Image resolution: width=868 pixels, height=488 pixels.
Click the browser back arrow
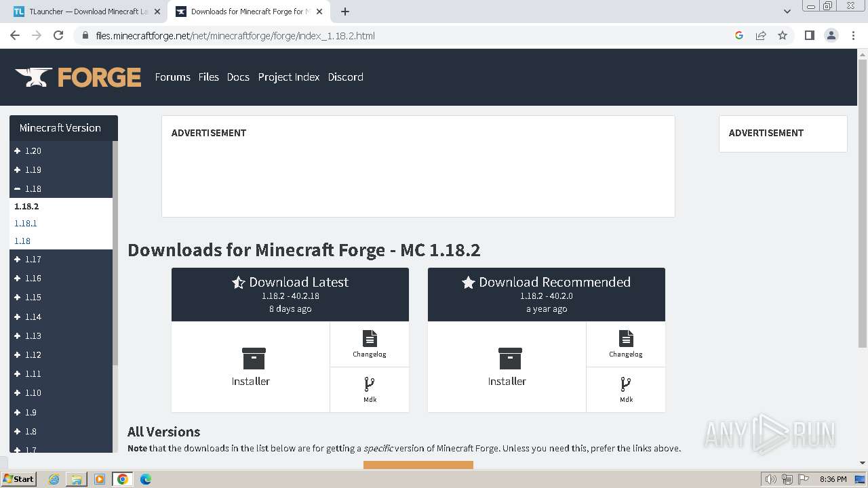(15, 35)
